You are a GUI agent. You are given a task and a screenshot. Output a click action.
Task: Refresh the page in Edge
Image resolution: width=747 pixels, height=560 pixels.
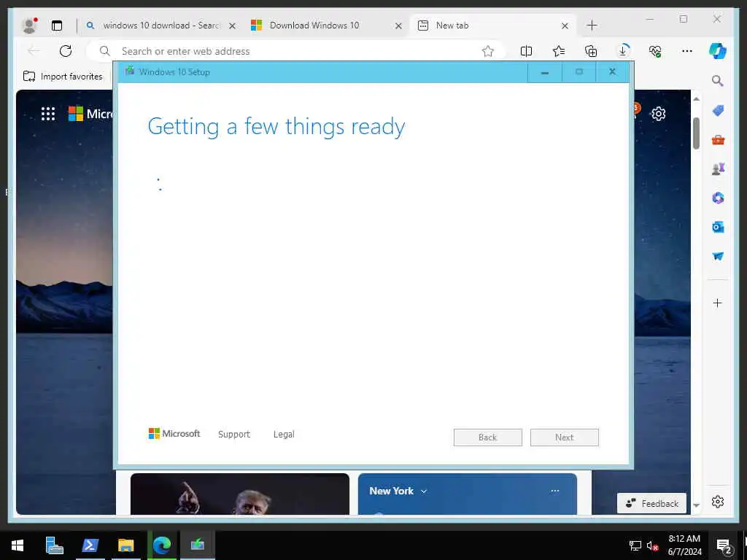(66, 51)
